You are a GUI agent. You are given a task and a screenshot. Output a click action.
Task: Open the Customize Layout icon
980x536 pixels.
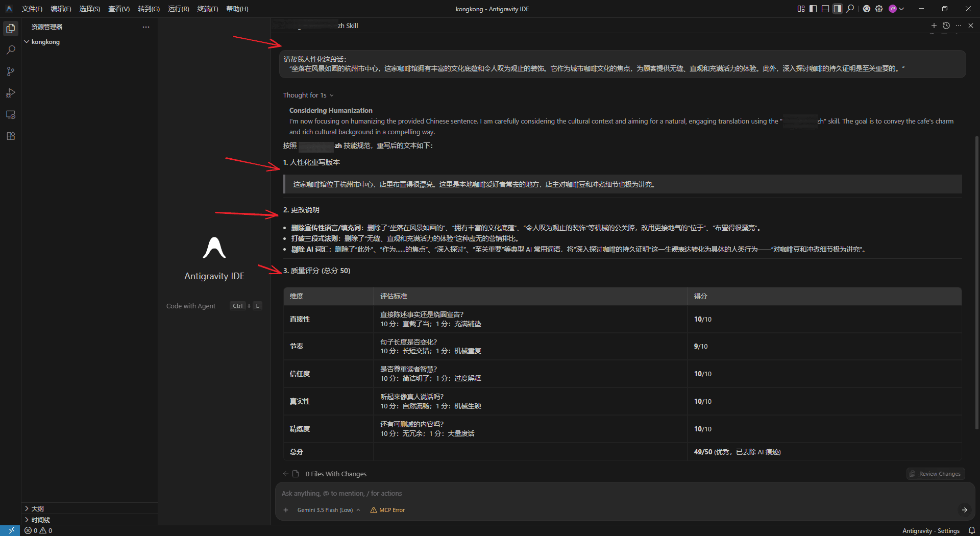pos(801,9)
